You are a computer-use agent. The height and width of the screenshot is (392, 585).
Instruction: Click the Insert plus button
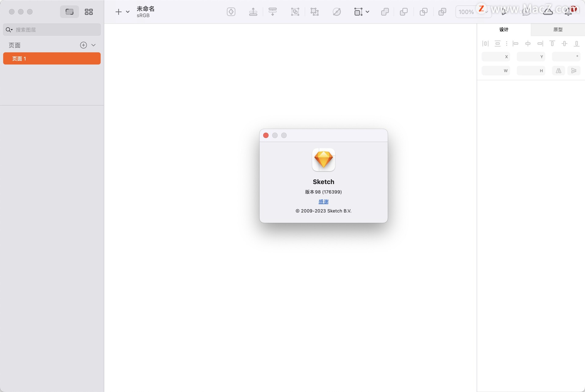[x=119, y=12]
